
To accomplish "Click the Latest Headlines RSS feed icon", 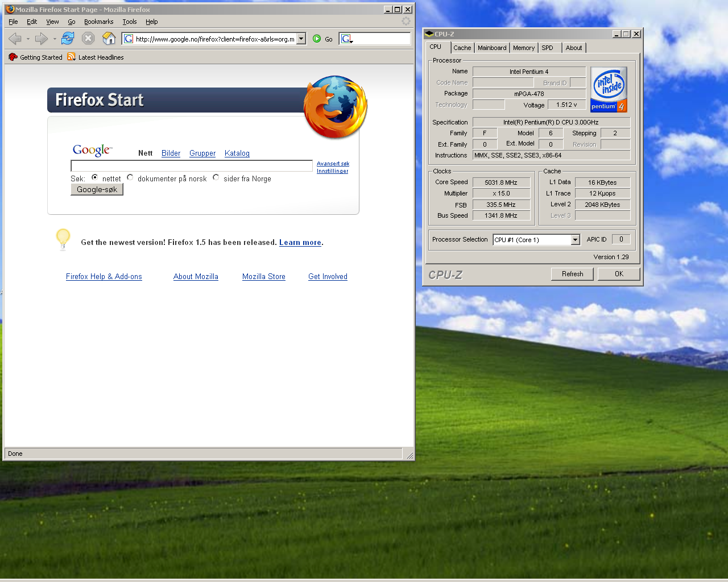I will [71, 57].
